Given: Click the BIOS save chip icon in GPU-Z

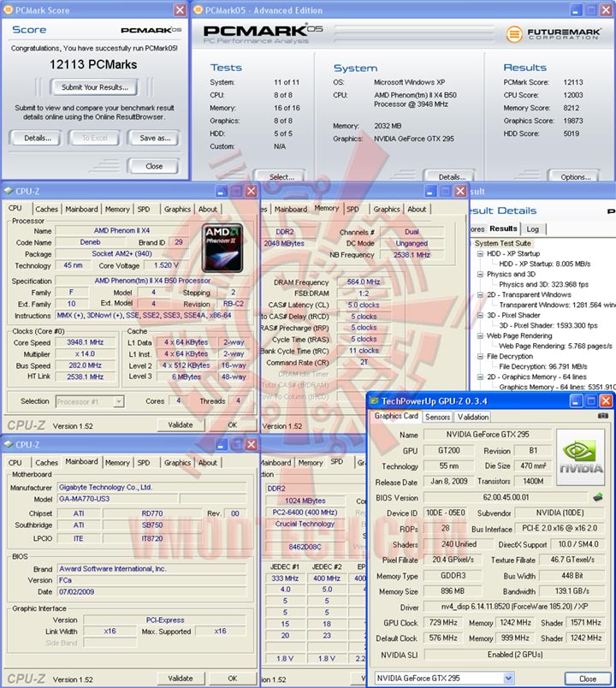Looking at the screenshot, I should [x=597, y=497].
